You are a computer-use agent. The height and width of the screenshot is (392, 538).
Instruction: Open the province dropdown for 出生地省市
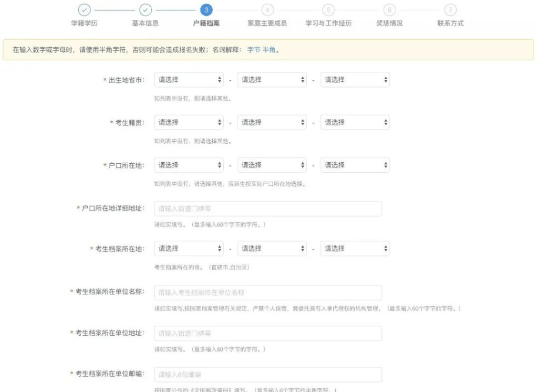pos(188,79)
